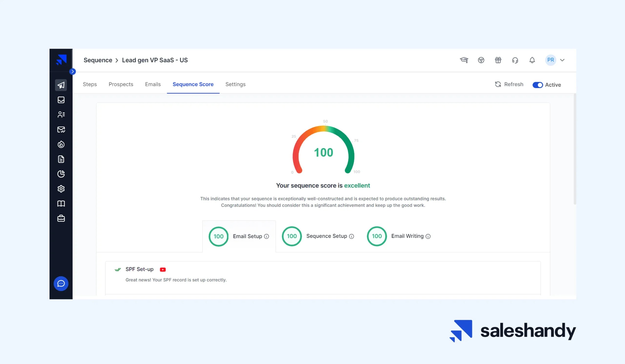Viewport: 625px width, 364px height.
Task: Play the SPF Set-up YouTube video
Action: (163, 270)
